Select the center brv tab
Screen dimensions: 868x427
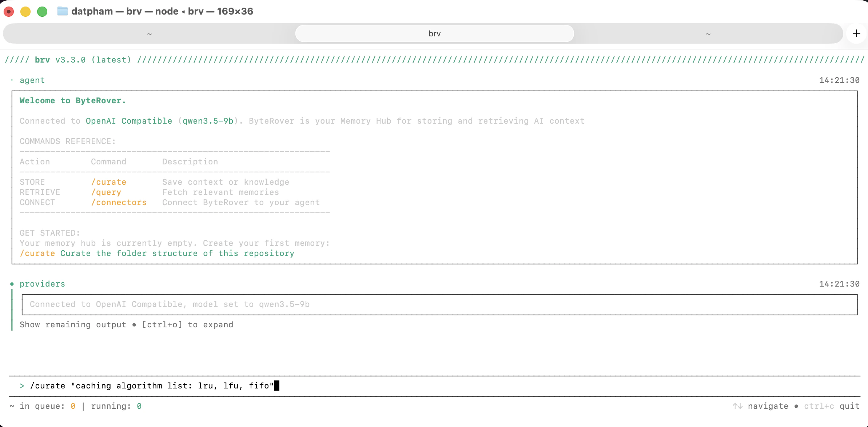[x=434, y=33]
